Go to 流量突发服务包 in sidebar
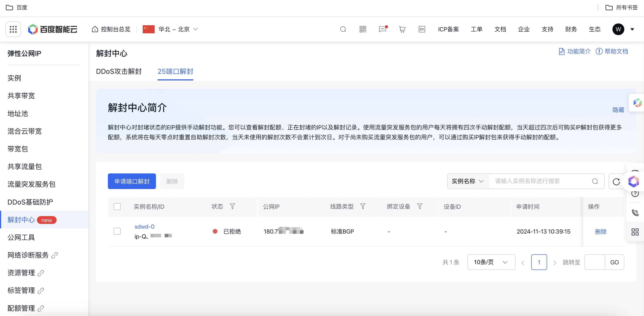The image size is (644, 316). pos(32,184)
